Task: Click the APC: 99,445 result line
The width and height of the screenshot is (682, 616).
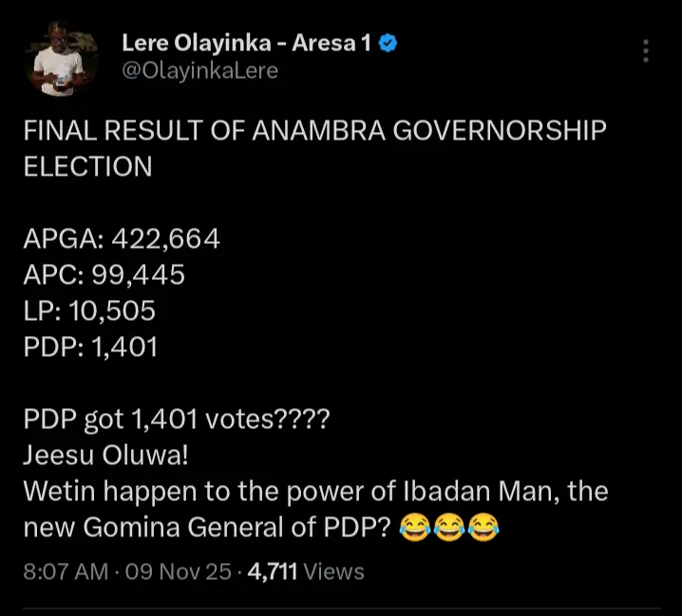Action: pyautogui.click(x=104, y=275)
